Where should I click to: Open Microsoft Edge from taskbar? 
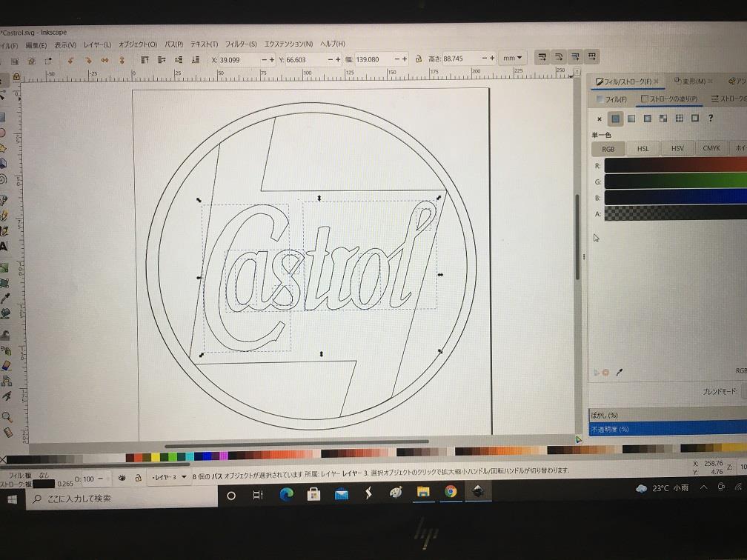pos(286,494)
